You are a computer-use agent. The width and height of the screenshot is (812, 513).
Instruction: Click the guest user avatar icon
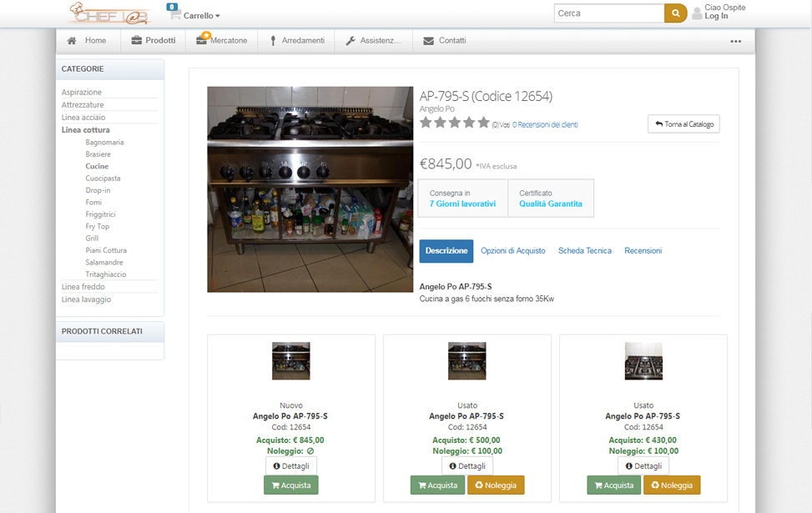click(x=697, y=13)
